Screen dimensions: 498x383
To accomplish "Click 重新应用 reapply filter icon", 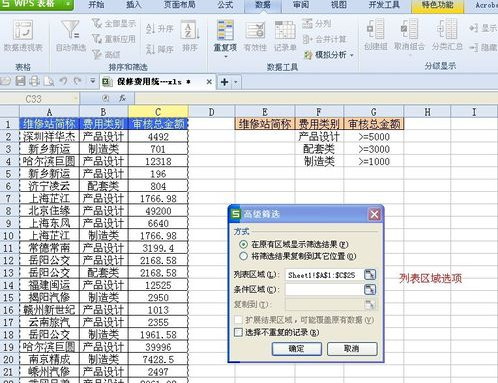I will point(114,39).
